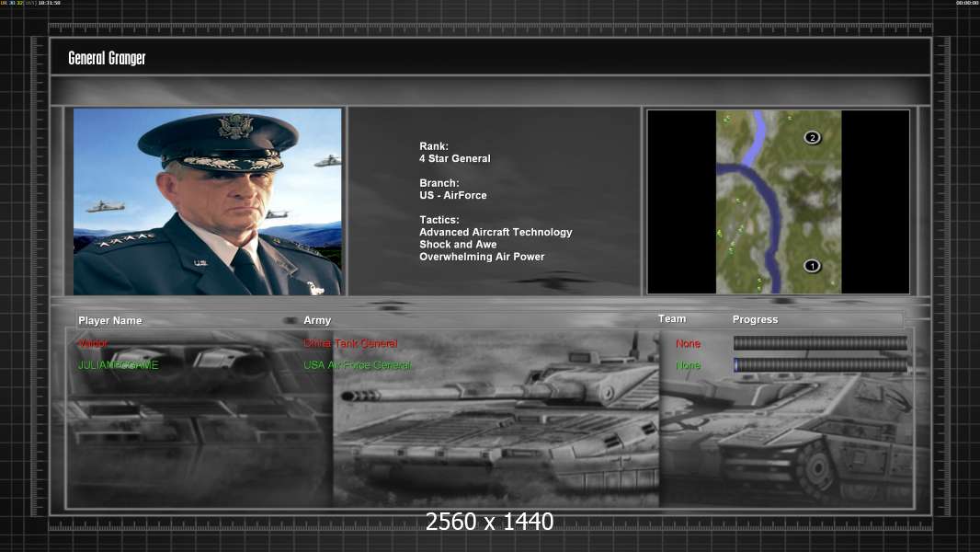Click the "JULIANPCGAME" player name

118,365
